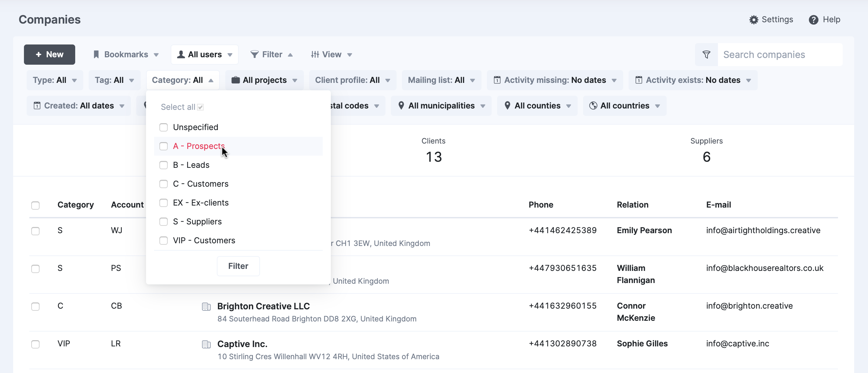
Task: Click the Created calendar icon
Action: (37, 106)
